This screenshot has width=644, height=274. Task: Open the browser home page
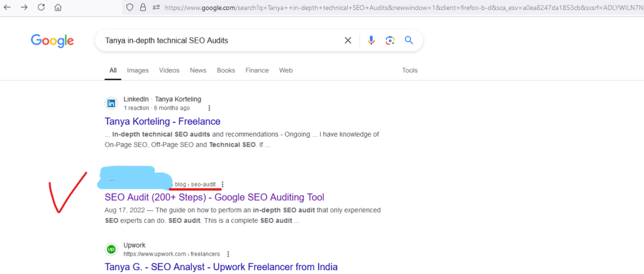tap(58, 8)
